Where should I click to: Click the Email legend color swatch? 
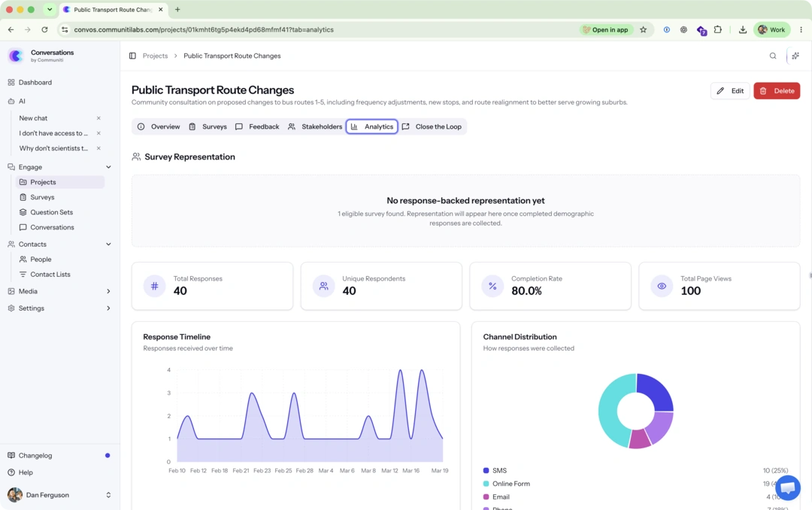click(486, 496)
